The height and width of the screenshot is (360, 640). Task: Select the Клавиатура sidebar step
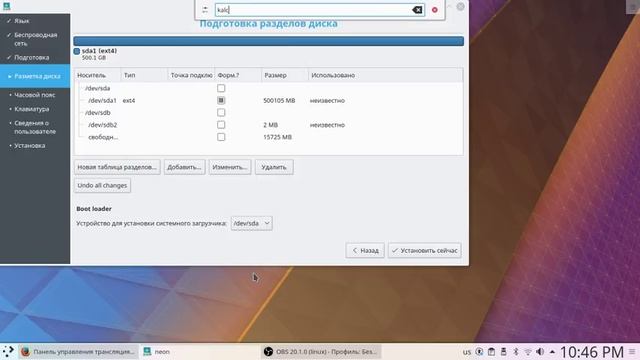[x=31, y=109]
